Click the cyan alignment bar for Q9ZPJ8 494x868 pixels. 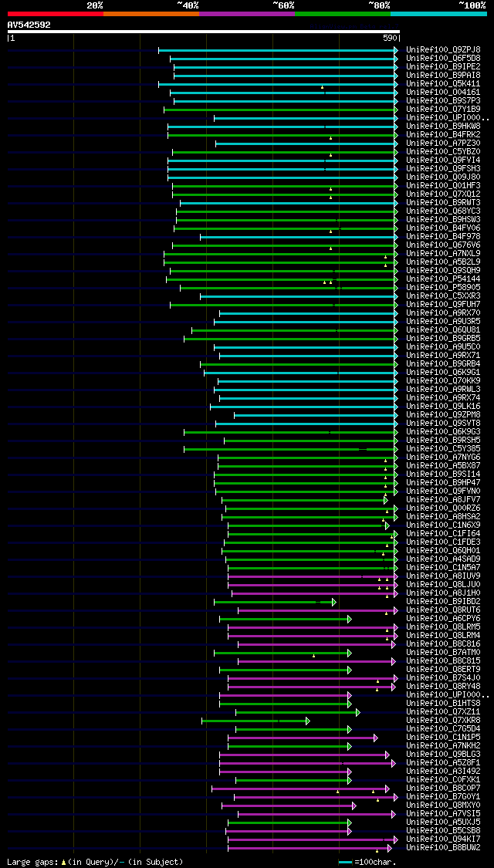click(x=278, y=50)
